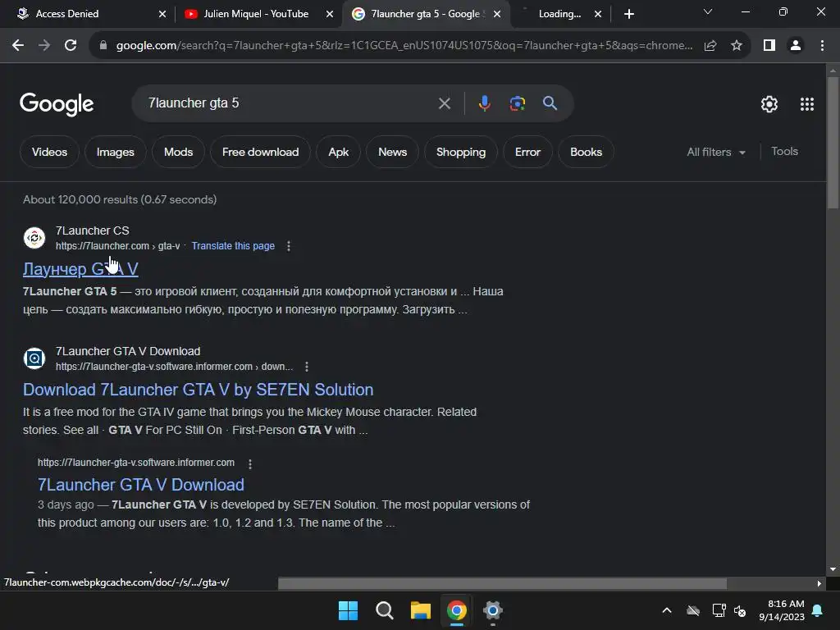The image size is (840, 630).
Task: Click the URL address bar
Action: (x=404, y=46)
